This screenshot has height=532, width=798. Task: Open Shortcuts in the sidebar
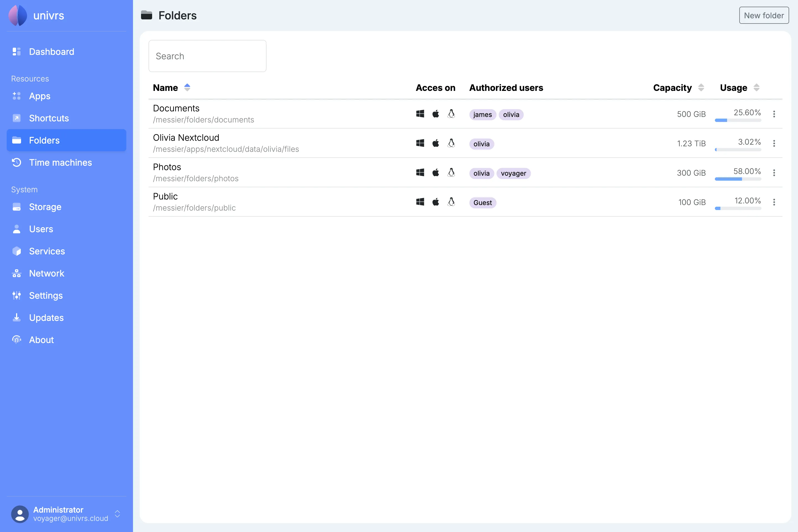pos(66,118)
